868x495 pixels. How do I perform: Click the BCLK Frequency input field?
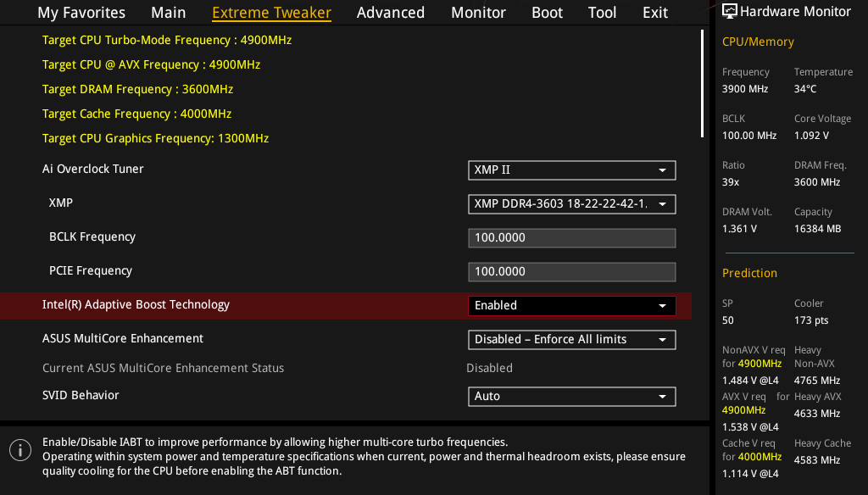click(572, 238)
